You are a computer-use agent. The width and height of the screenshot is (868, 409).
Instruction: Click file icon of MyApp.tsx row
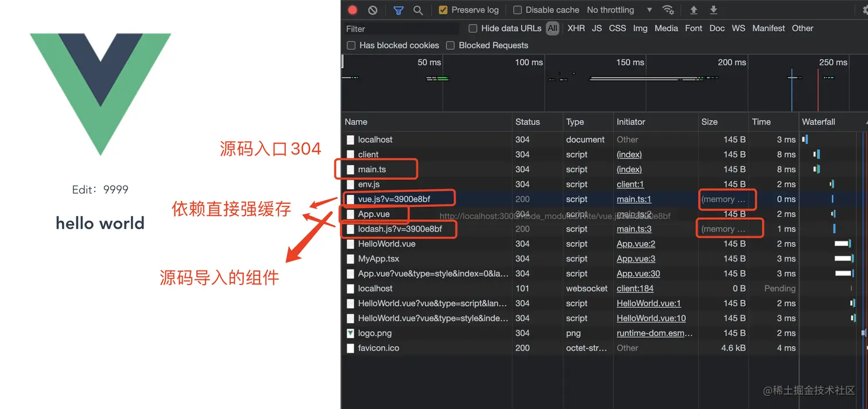(350, 258)
